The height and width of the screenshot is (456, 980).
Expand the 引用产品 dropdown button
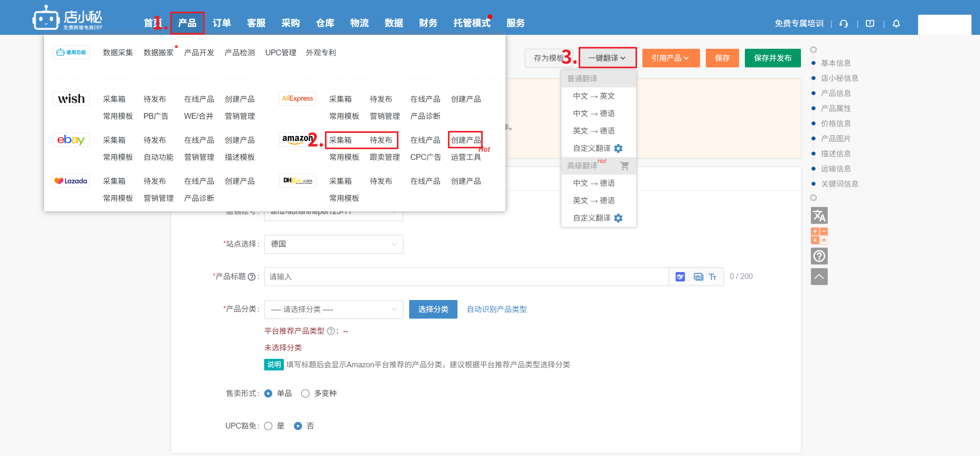point(670,58)
